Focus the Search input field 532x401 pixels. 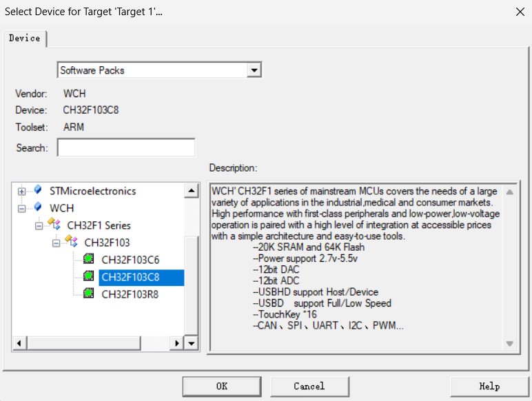(x=126, y=147)
